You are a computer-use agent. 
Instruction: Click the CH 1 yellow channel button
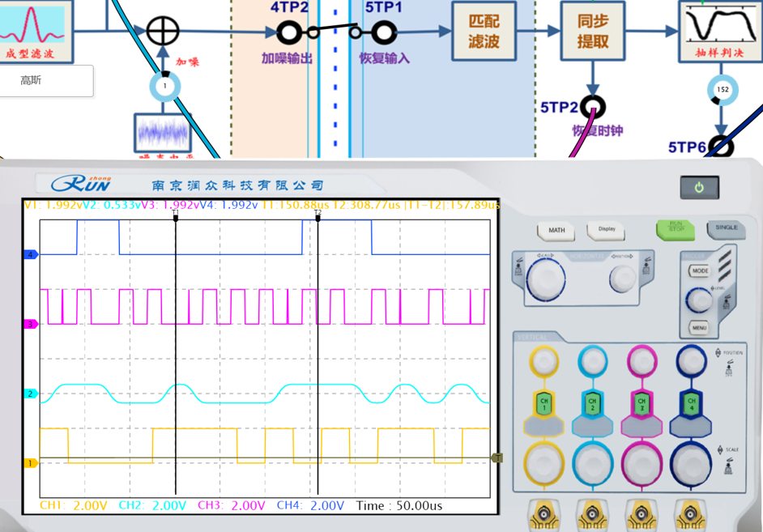(543, 402)
